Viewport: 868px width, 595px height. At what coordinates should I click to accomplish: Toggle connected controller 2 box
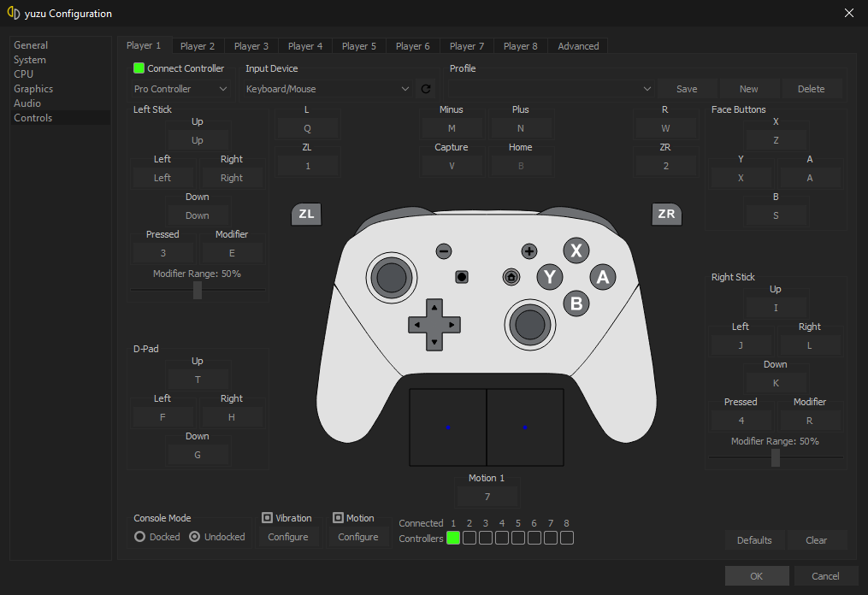click(469, 538)
